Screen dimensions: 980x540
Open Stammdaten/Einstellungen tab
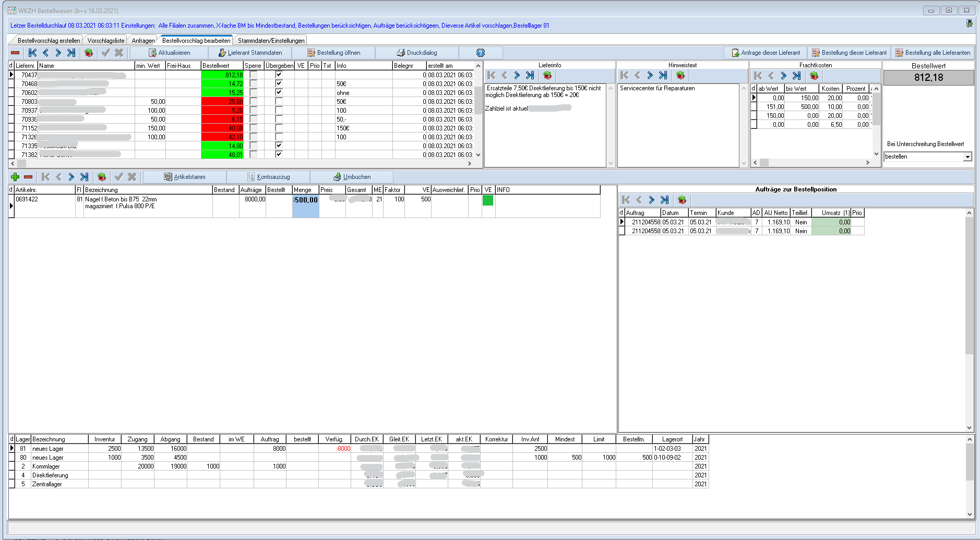click(271, 41)
